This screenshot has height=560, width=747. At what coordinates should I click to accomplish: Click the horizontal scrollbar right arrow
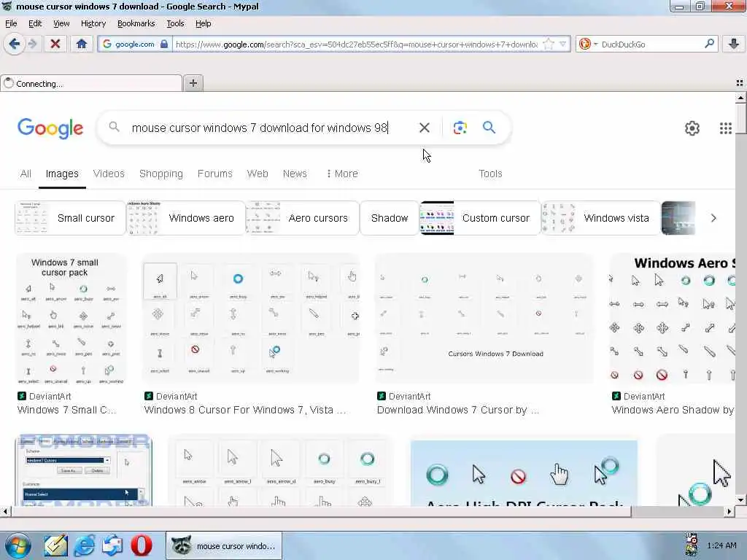[x=729, y=511]
